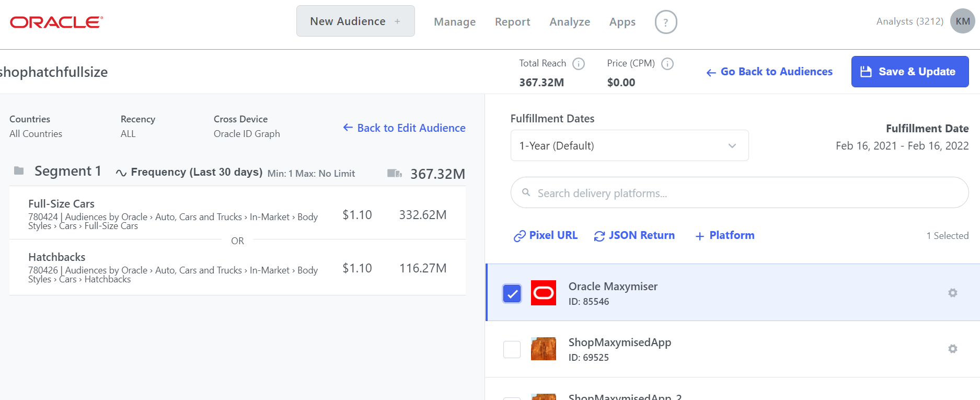Check the ShopMaxymisedApp checkbox
The width and height of the screenshot is (980, 400).
click(512, 349)
